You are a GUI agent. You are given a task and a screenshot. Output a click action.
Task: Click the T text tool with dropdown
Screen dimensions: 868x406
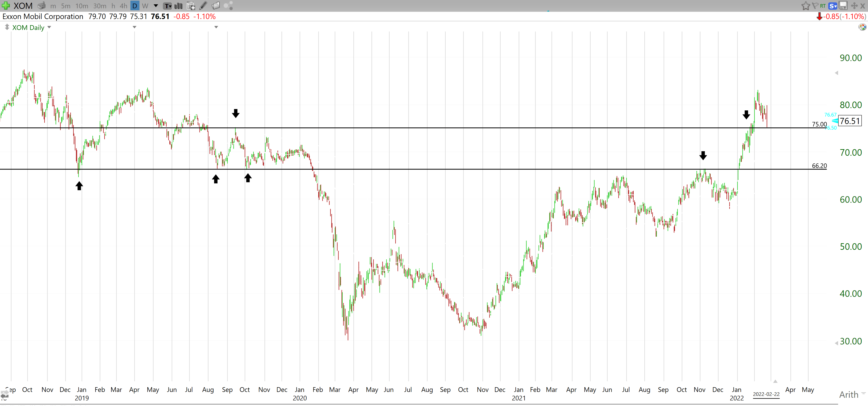(x=168, y=6)
